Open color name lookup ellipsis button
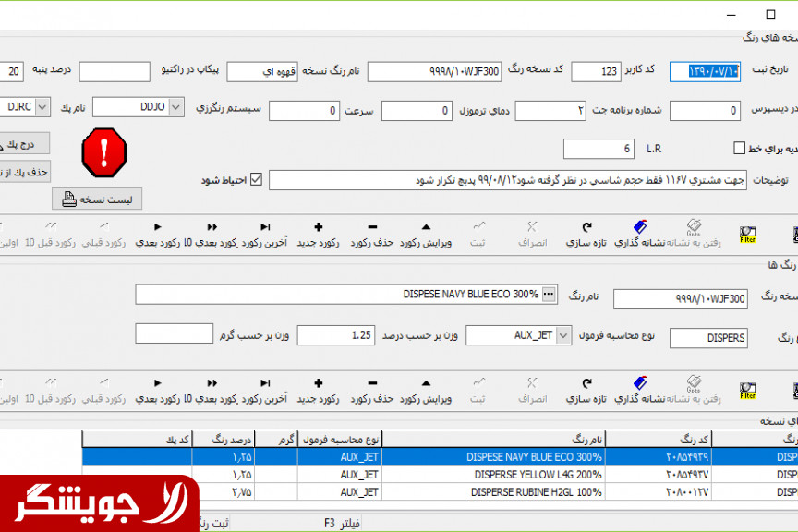 click(x=550, y=294)
